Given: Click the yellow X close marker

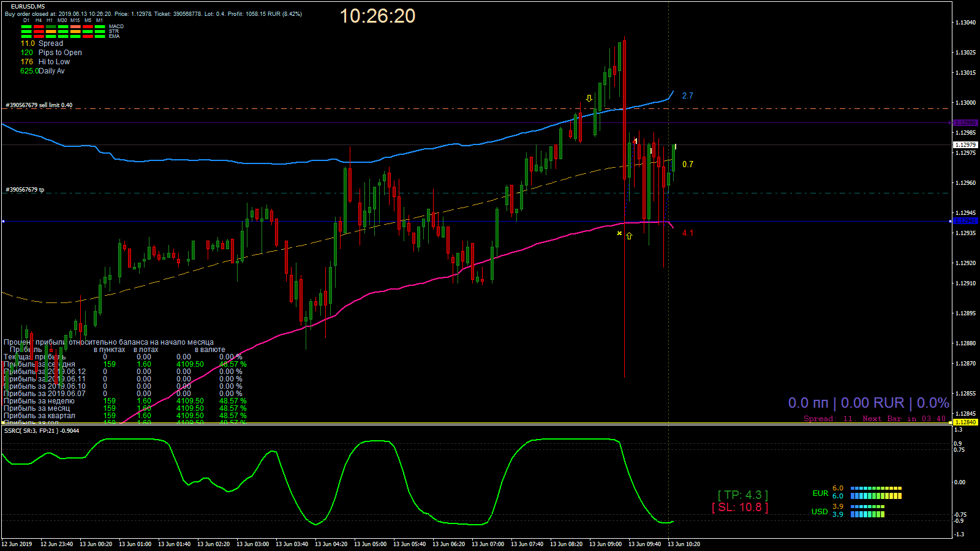Looking at the screenshot, I should click(619, 233).
